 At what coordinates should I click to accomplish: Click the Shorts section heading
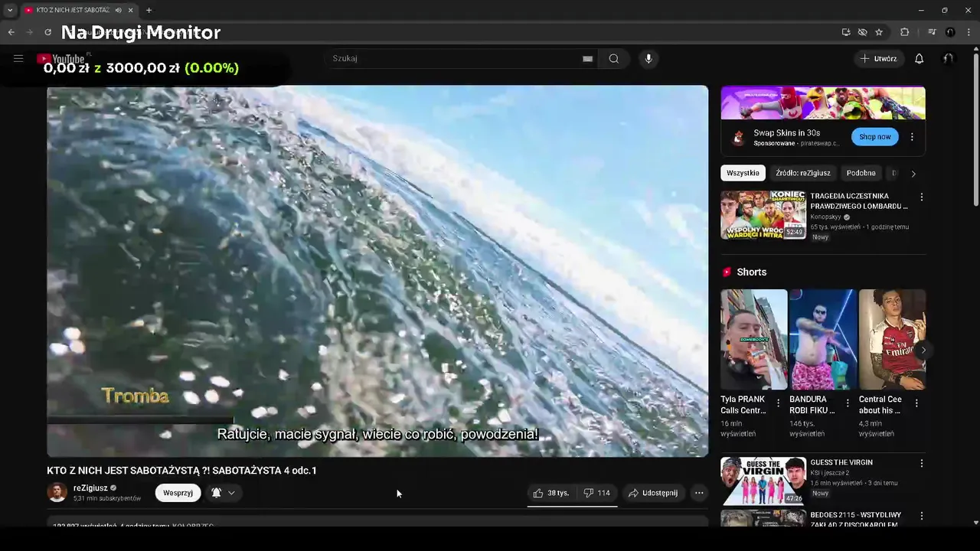[x=751, y=272]
